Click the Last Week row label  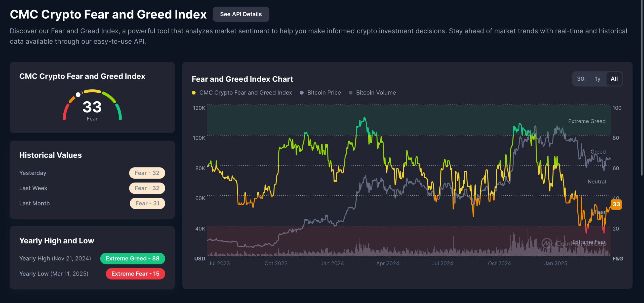(33, 188)
